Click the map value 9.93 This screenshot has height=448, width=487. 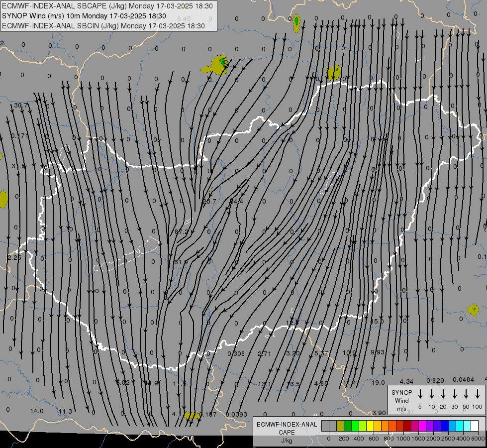click(x=378, y=352)
